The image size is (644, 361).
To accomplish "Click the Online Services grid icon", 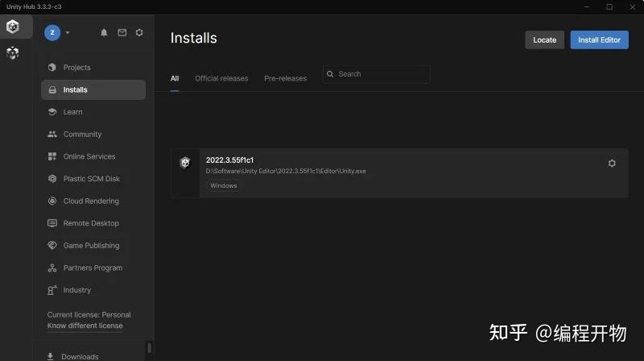I will tap(52, 156).
